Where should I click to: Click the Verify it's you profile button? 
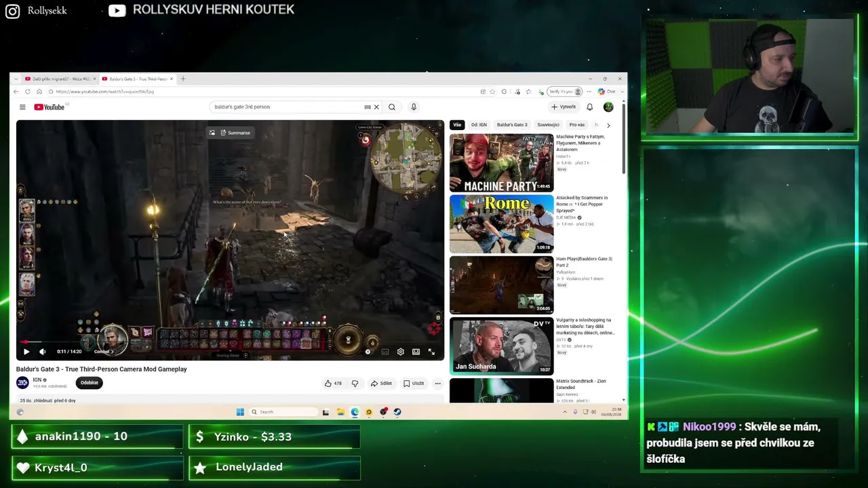[565, 91]
